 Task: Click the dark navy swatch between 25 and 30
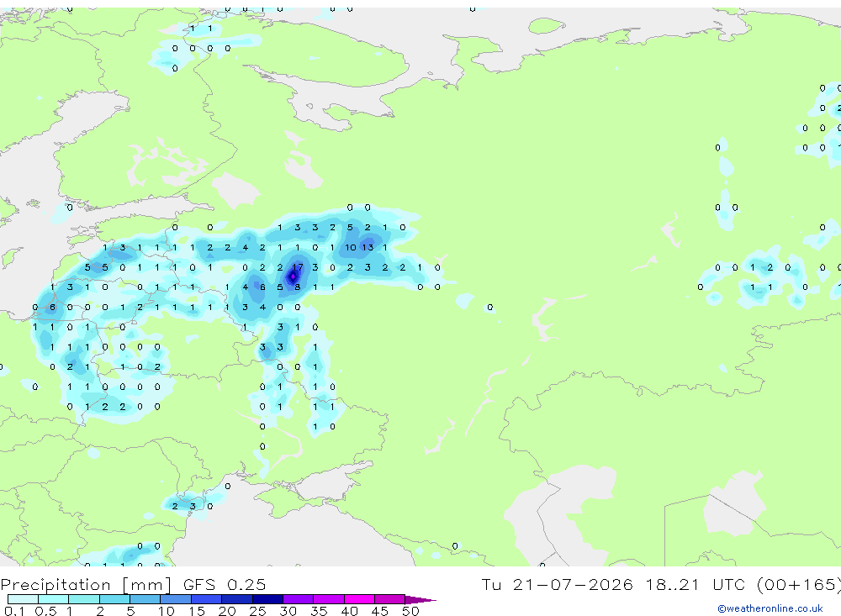pos(267,599)
